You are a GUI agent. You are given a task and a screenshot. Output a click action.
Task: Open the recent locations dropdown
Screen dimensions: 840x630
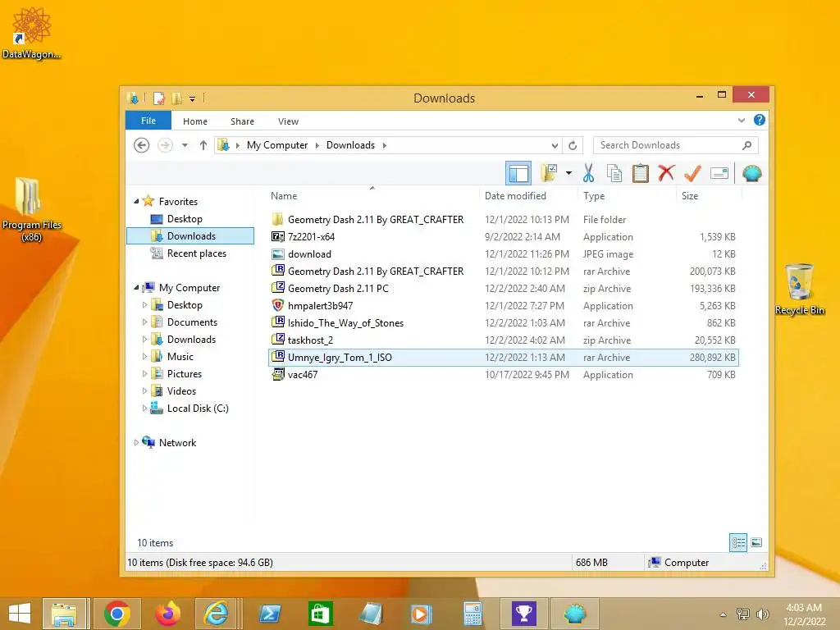(185, 145)
